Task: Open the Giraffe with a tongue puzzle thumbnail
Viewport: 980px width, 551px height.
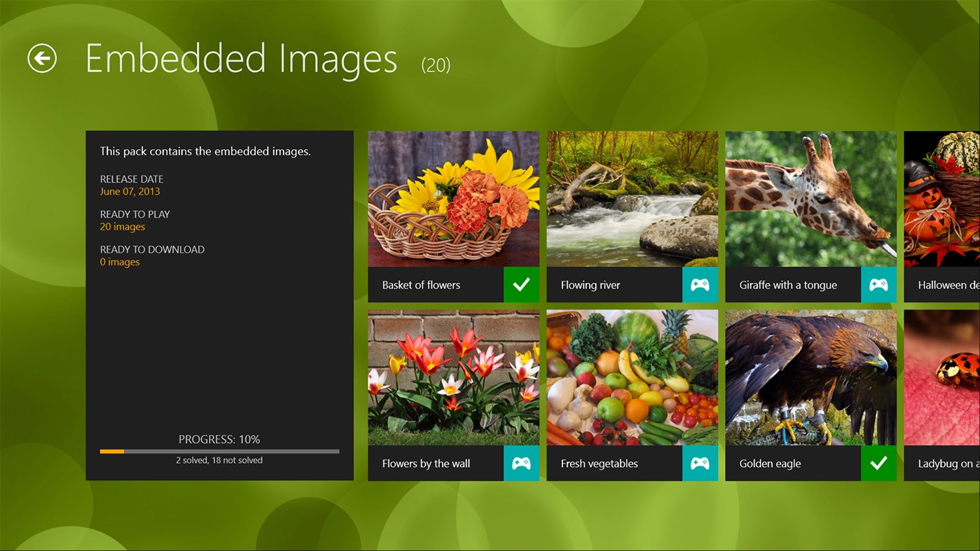Action: coord(810,198)
